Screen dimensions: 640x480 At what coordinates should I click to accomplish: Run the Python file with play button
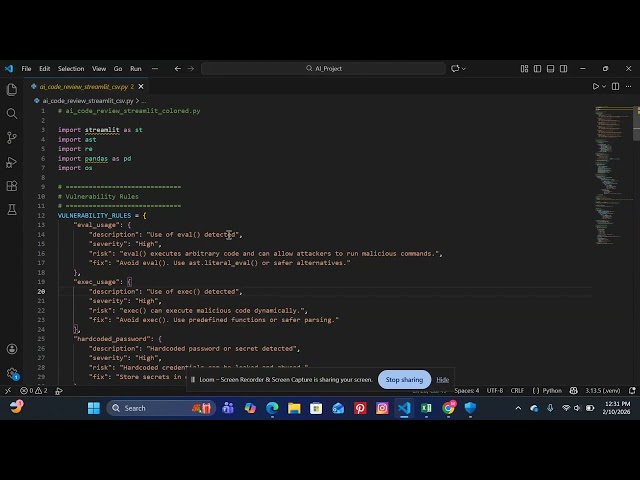coord(596,87)
